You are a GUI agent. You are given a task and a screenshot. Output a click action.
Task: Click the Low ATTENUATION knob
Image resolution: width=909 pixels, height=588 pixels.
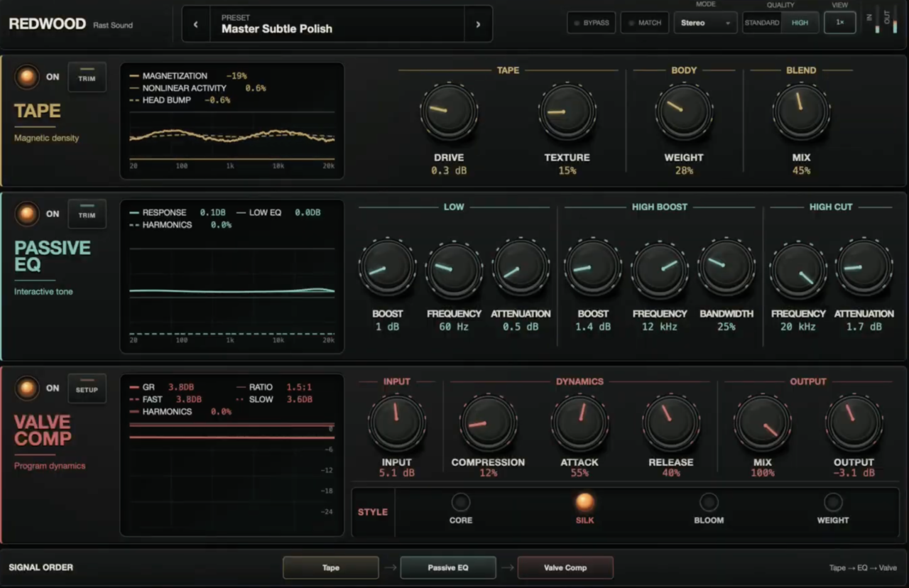pos(521,268)
